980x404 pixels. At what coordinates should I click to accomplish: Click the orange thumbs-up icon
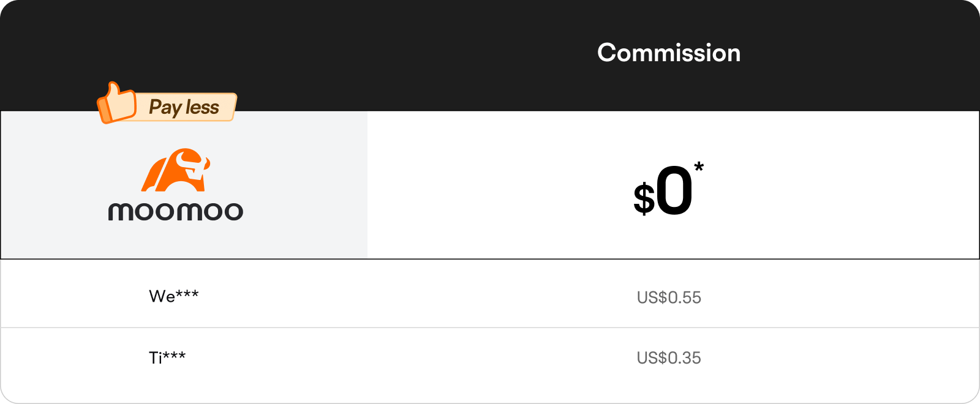pos(116,103)
